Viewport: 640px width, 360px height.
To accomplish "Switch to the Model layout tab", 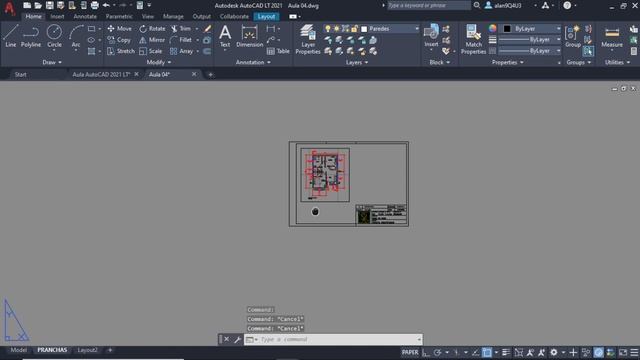I will [18, 350].
